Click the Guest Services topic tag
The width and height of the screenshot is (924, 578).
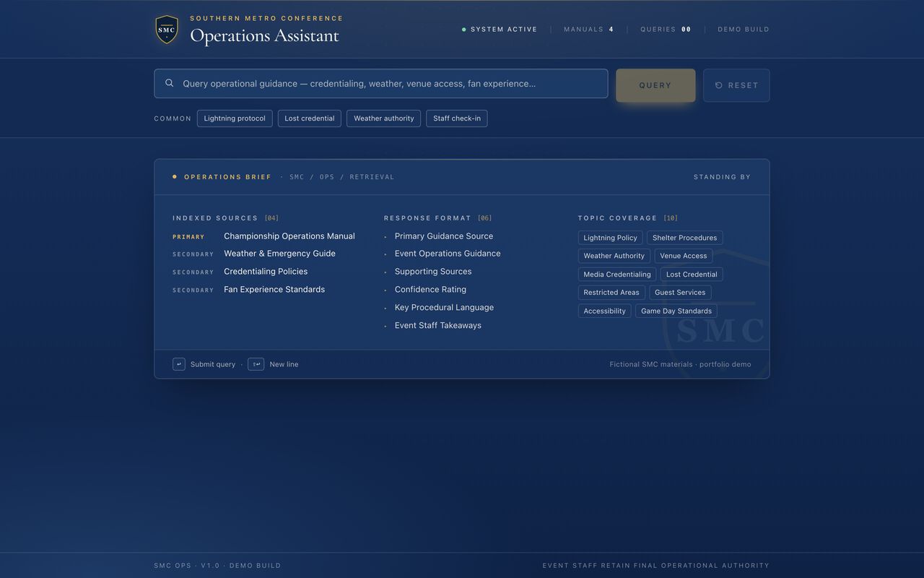coord(680,293)
